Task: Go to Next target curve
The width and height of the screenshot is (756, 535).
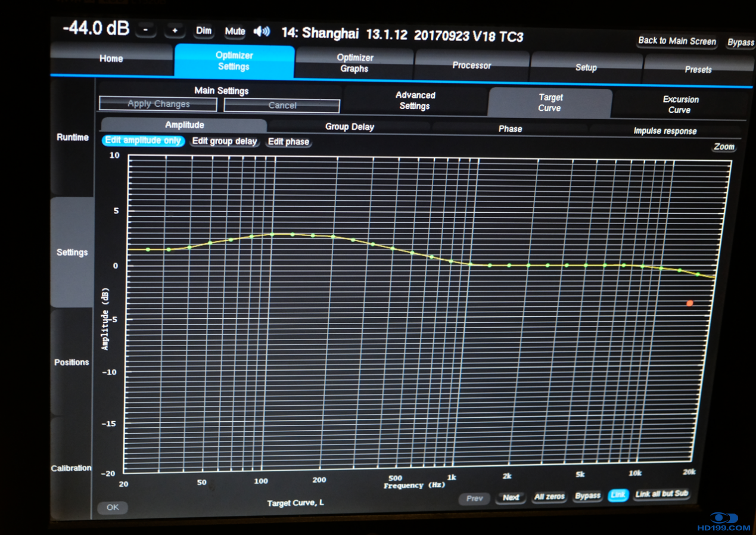Action: click(511, 497)
